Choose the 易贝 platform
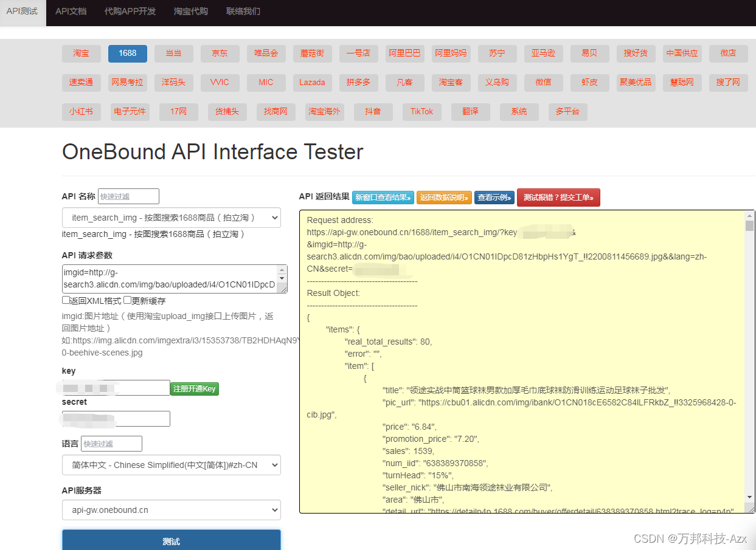756x550 pixels. pyautogui.click(x=590, y=53)
